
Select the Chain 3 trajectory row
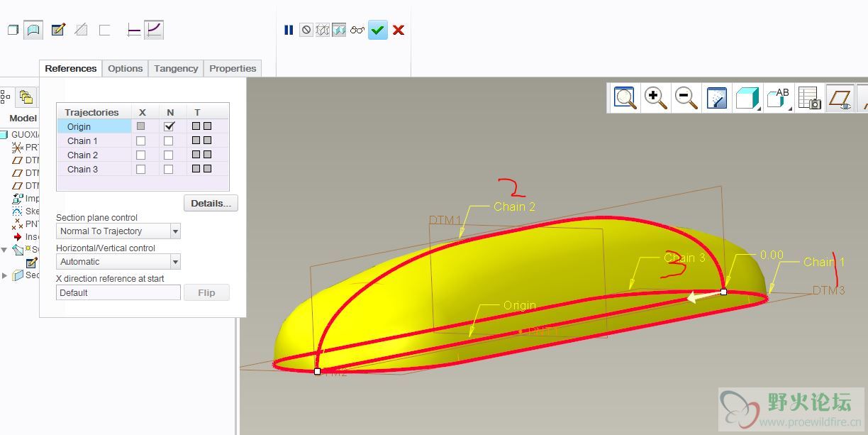pyautogui.click(x=143, y=169)
